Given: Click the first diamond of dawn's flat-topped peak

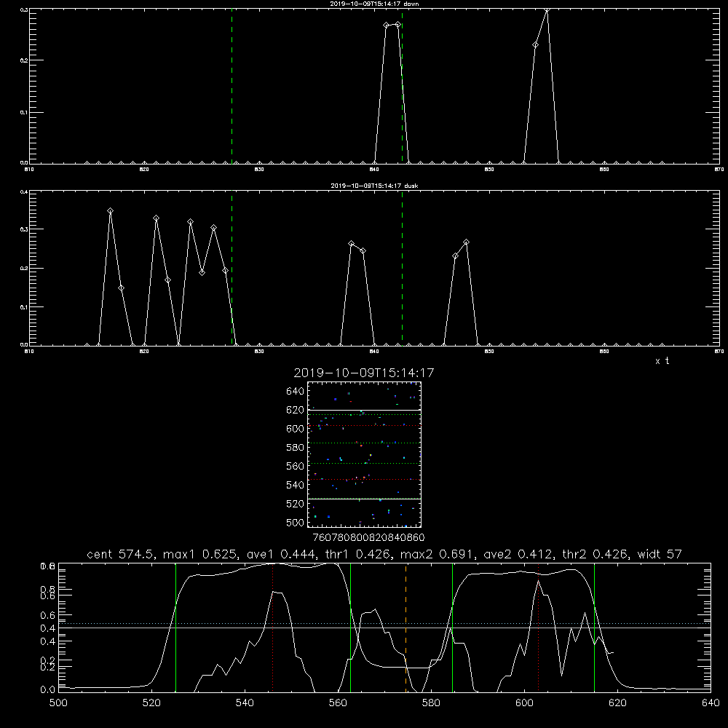Looking at the screenshot, I should click(387, 25).
